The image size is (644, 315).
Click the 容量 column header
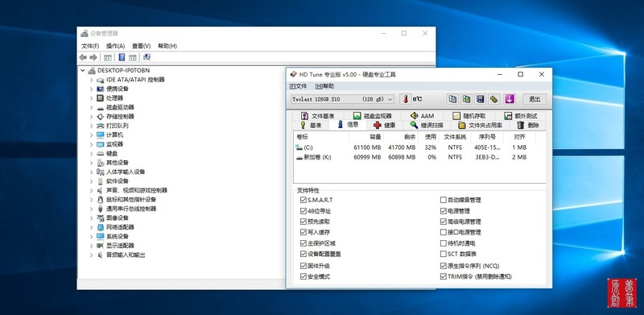tap(365, 137)
